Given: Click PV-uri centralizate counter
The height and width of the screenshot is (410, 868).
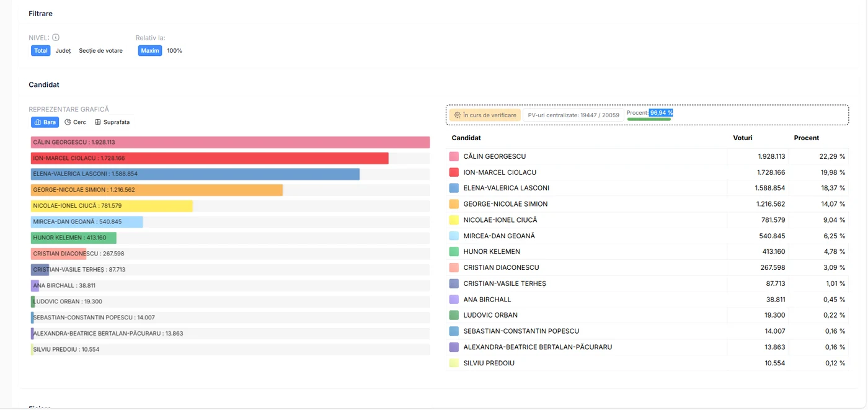Looking at the screenshot, I should coord(573,115).
